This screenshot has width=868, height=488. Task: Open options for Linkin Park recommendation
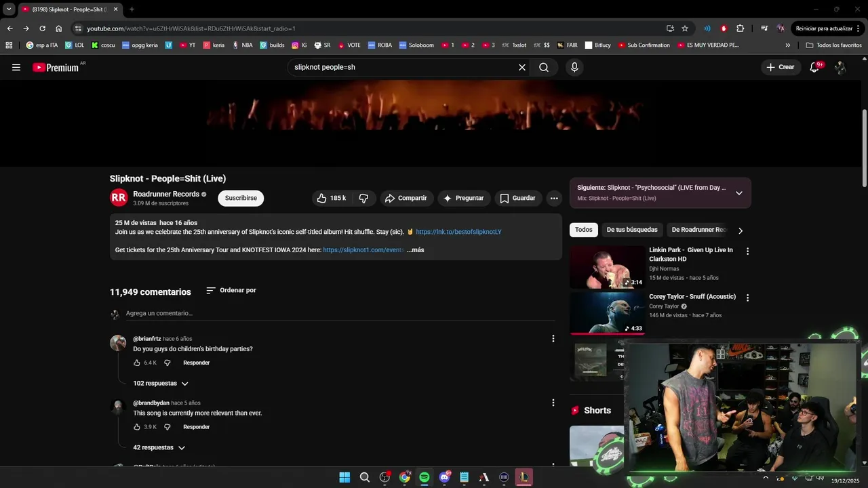click(x=748, y=251)
